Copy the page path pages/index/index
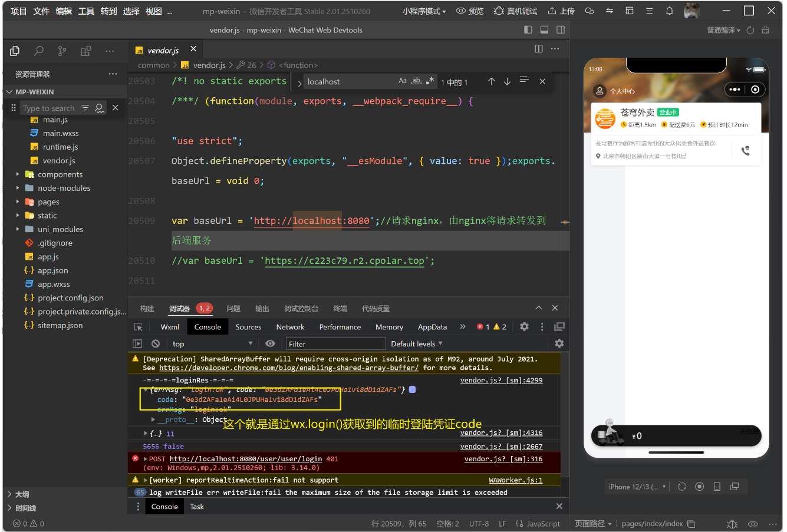Screen dimensions: 787x532 [x=691, y=524]
